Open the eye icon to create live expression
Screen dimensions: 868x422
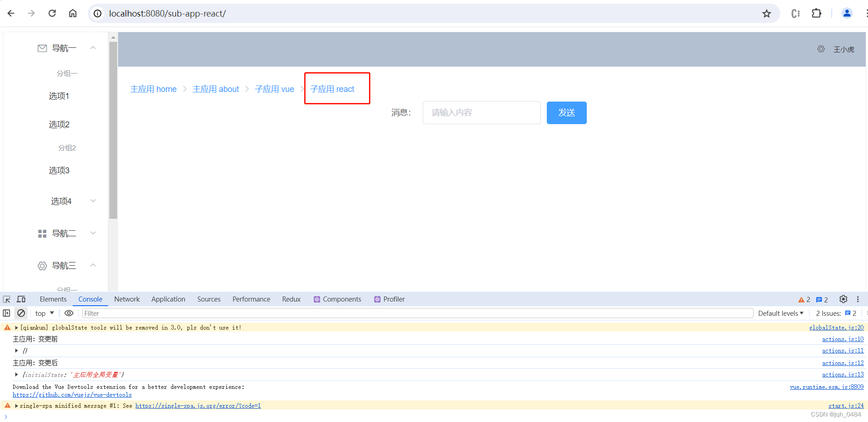(x=69, y=313)
